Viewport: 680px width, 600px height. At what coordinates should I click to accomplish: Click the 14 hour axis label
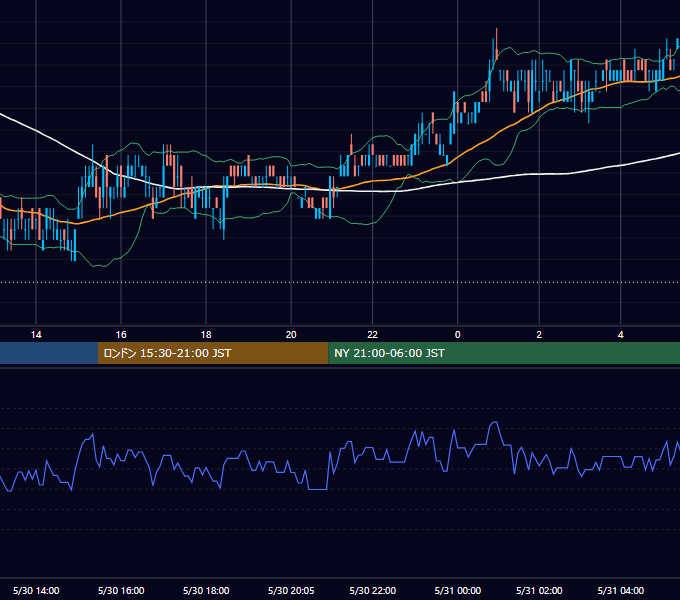click(36, 335)
